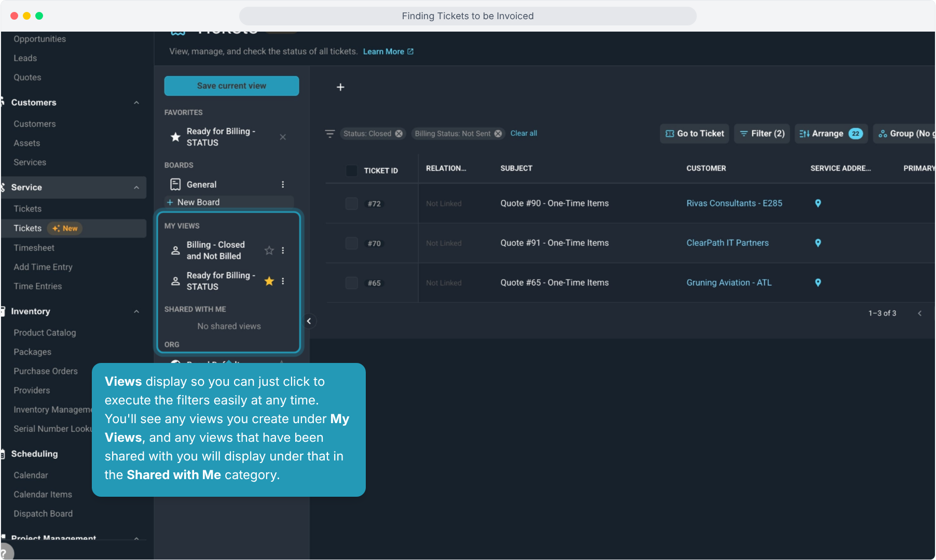Click the Gruning Aviation - ATL customer link
Viewport: 936px width, 560px height.
click(729, 283)
